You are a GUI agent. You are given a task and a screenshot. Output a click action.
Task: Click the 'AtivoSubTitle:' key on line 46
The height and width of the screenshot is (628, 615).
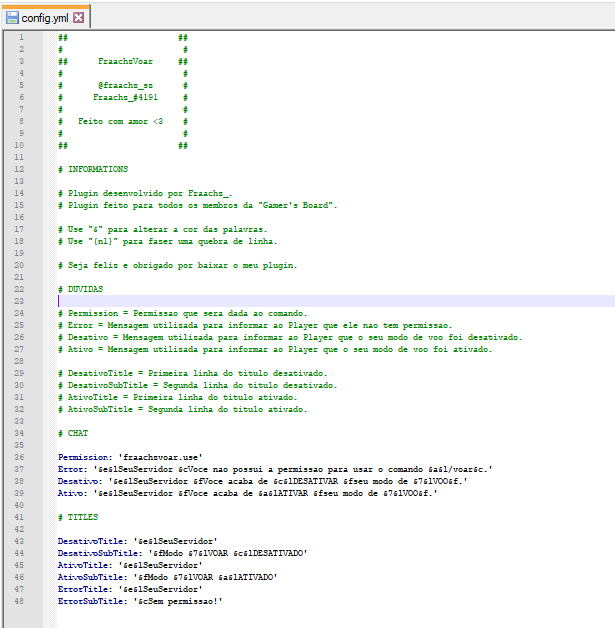click(x=93, y=578)
